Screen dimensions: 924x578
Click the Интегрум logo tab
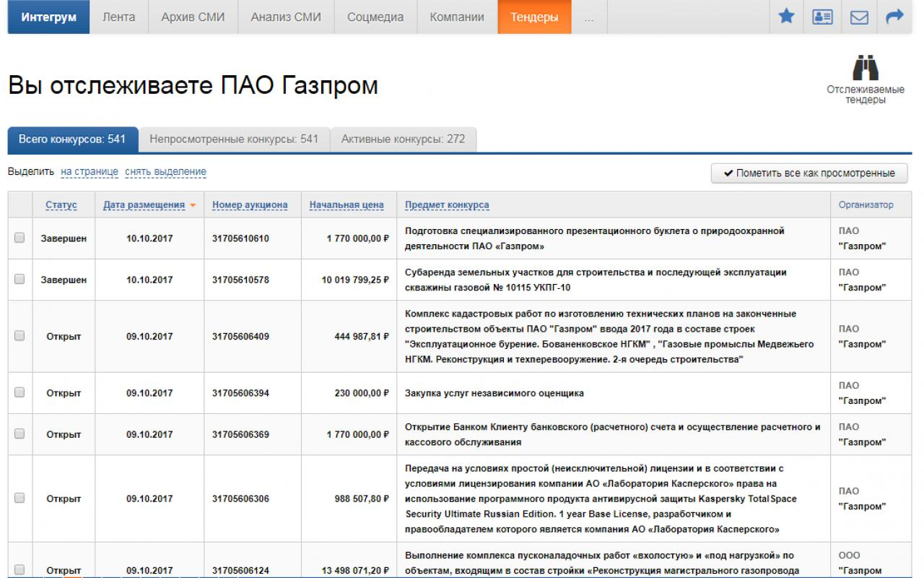pyautogui.click(x=48, y=16)
